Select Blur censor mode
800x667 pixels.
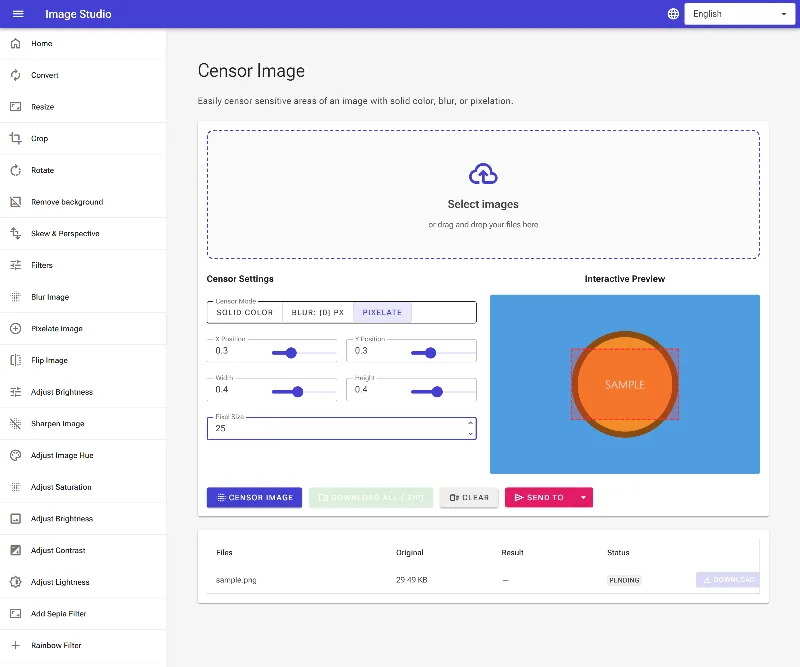tap(317, 312)
